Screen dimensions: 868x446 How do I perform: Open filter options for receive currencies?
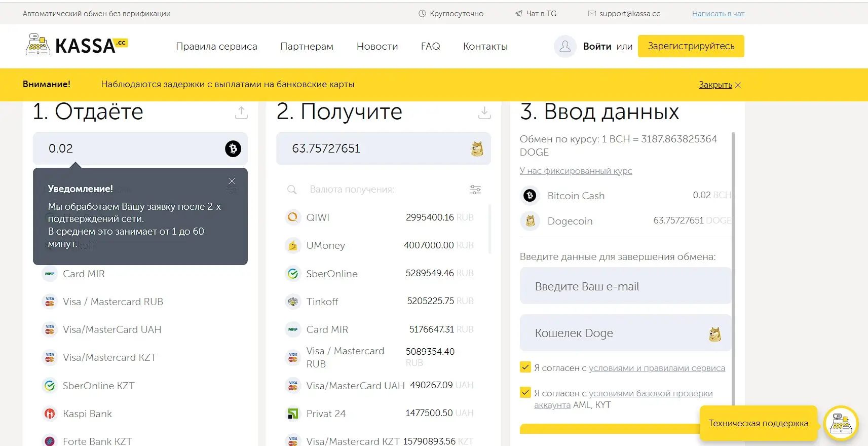click(x=475, y=190)
